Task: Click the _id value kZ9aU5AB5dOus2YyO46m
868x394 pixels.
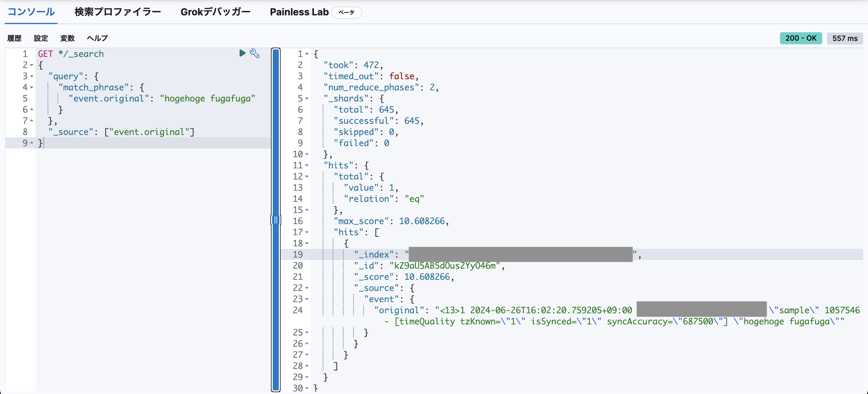Action: (445, 265)
